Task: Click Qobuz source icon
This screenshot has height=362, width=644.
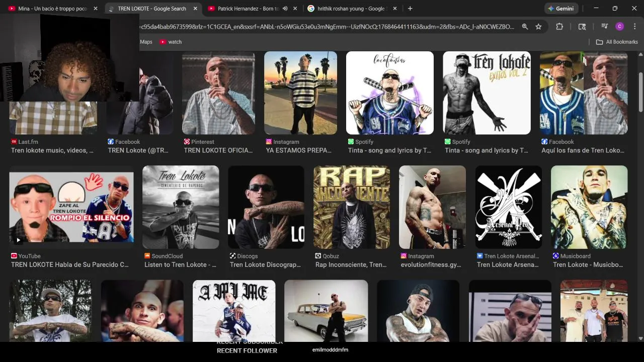Action: click(x=318, y=256)
